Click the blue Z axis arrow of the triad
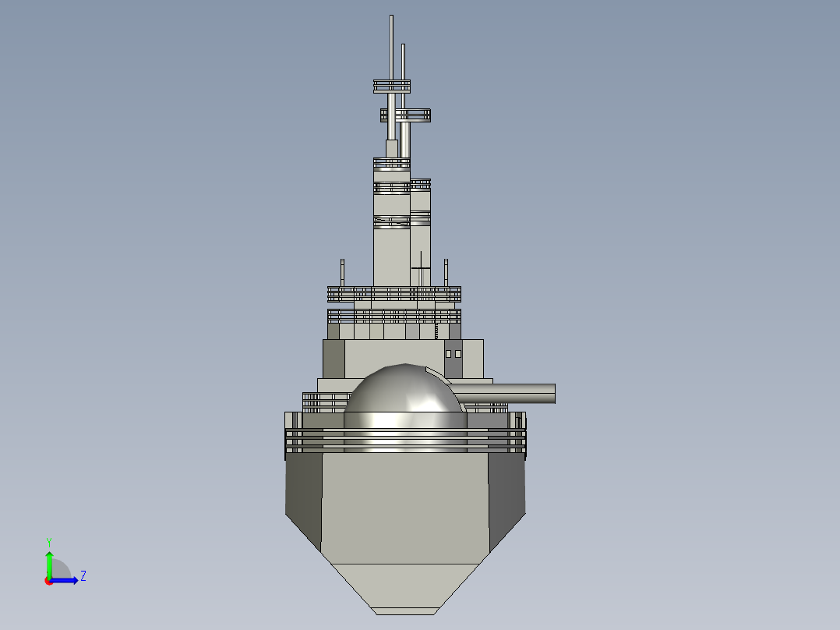Screen dimensions: 840x630 coord(64,580)
